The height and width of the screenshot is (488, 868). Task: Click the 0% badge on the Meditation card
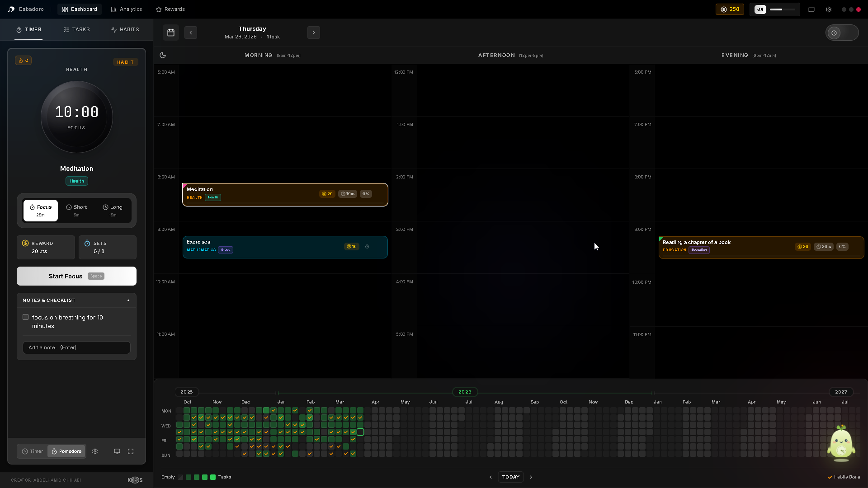366,194
